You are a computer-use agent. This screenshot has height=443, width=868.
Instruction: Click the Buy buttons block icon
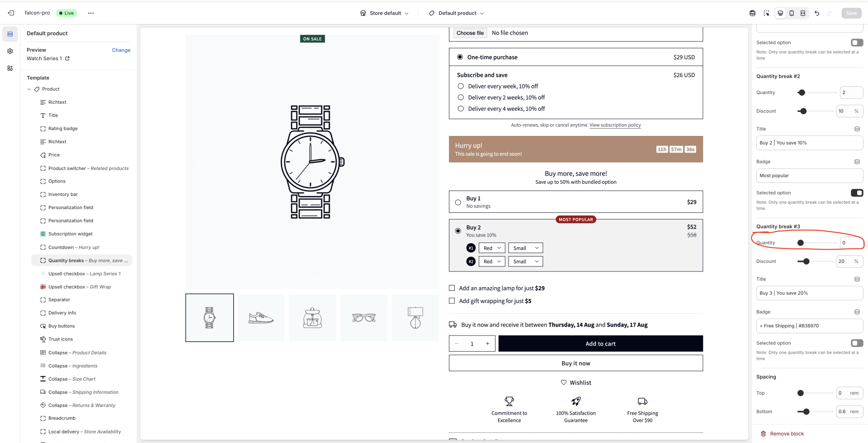(x=43, y=326)
